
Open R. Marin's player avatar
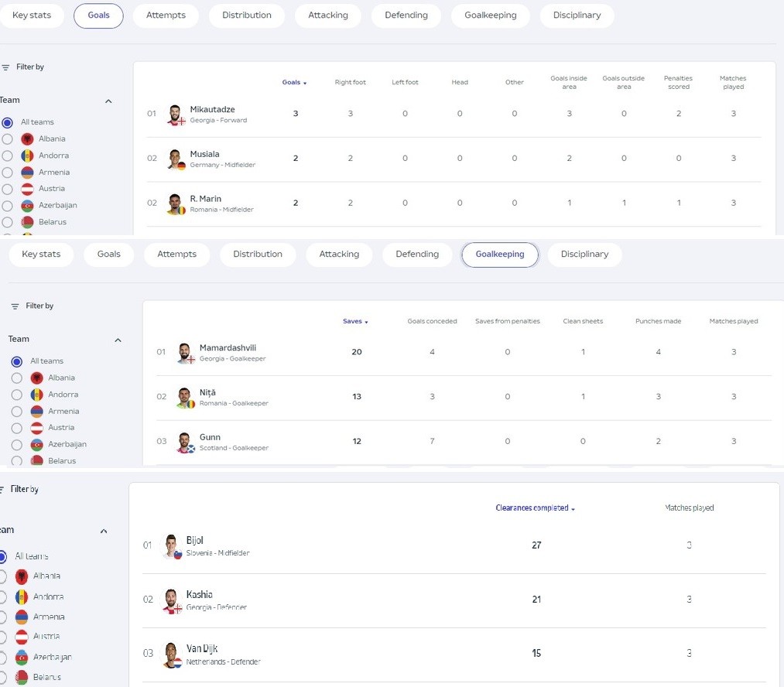pos(175,203)
